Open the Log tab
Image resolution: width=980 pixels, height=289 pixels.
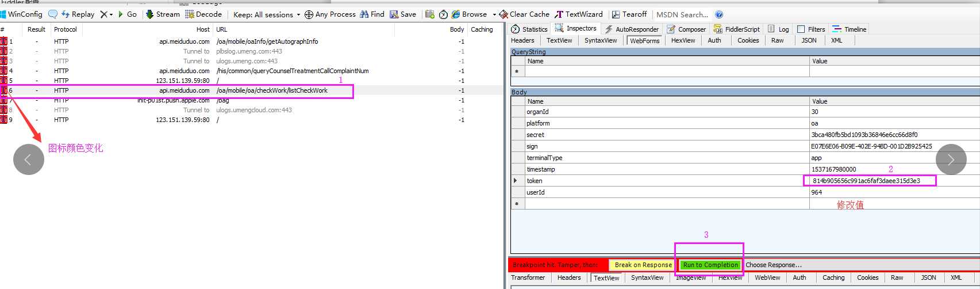pyautogui.click(x=779, y=29)
